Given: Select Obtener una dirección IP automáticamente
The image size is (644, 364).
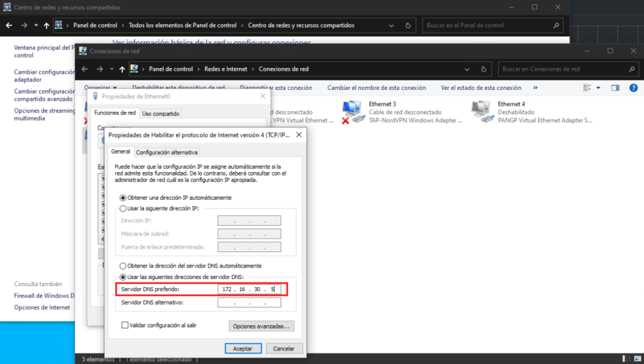Looking at the screenshot, I should click(123, 197).
